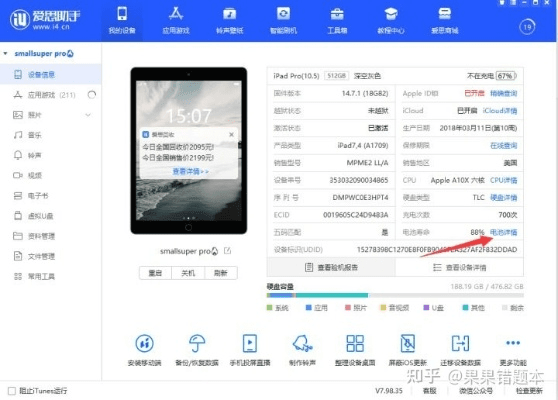
Task: Open the 应用游戏 tab in top bar
Action: click(176, 20)
